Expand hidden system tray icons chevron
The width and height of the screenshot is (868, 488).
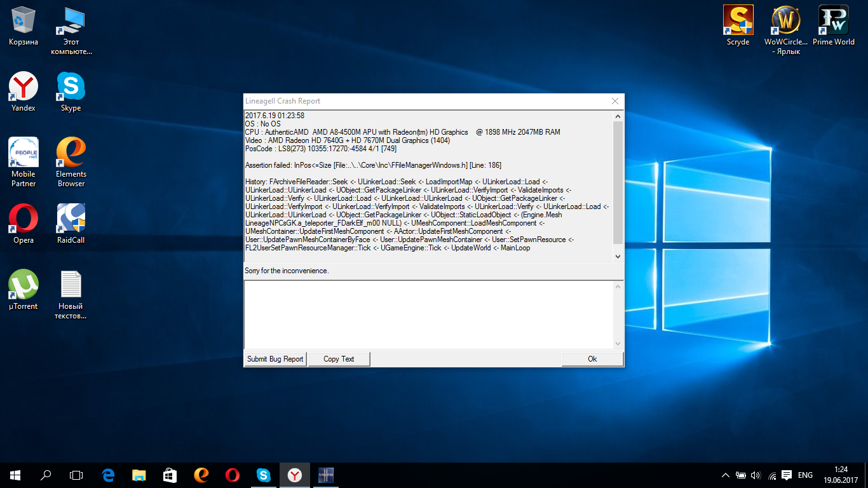coord(726,475)
